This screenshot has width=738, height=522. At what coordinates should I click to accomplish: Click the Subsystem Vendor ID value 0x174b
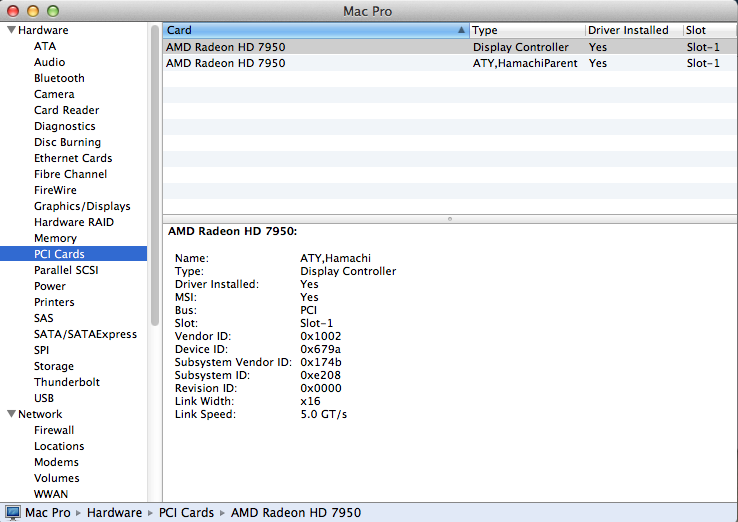click(x=321, y=362)
